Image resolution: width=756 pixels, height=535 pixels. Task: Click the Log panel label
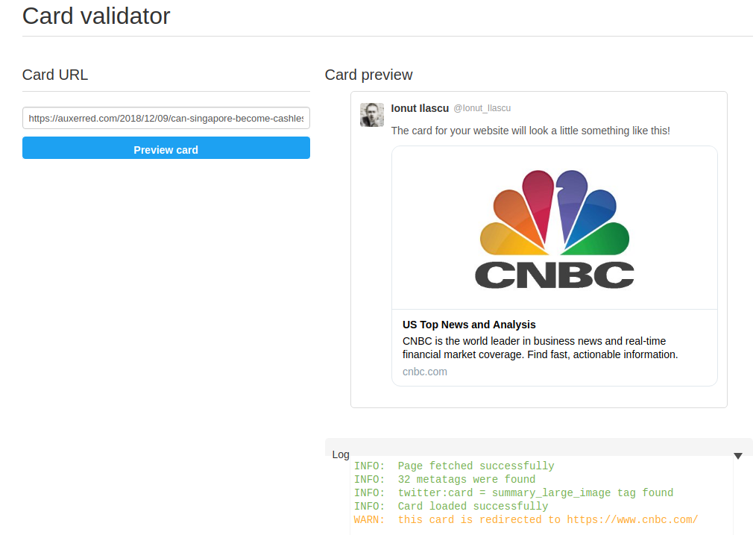pyautogui.click(x=341, y=454)
